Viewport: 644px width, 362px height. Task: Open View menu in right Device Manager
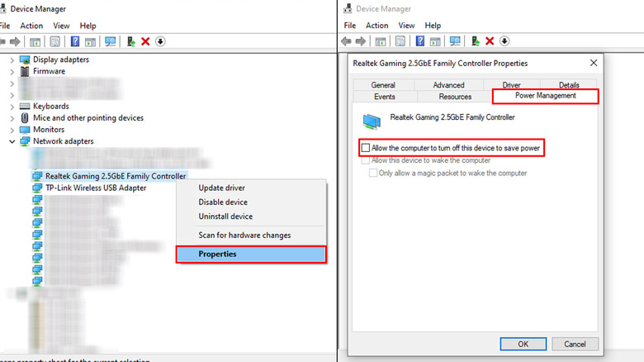[x=406, y=26]
